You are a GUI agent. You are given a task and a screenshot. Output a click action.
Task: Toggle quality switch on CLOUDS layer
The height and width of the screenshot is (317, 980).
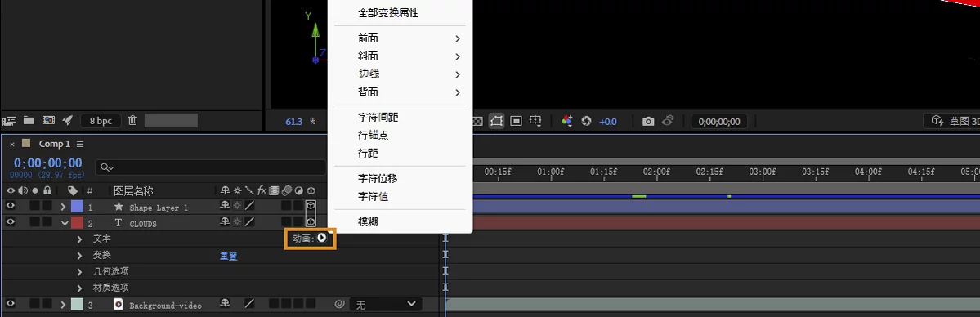point(249,221)
